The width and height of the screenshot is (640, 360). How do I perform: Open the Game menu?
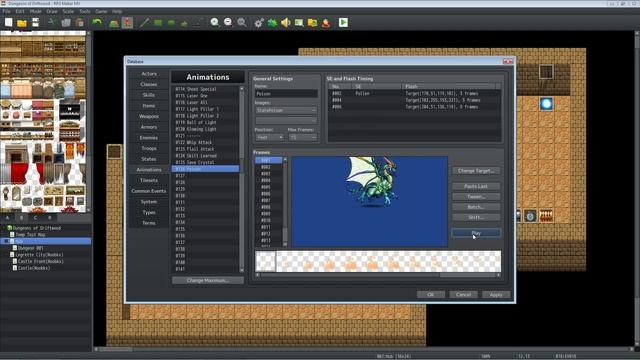(101, 11)
